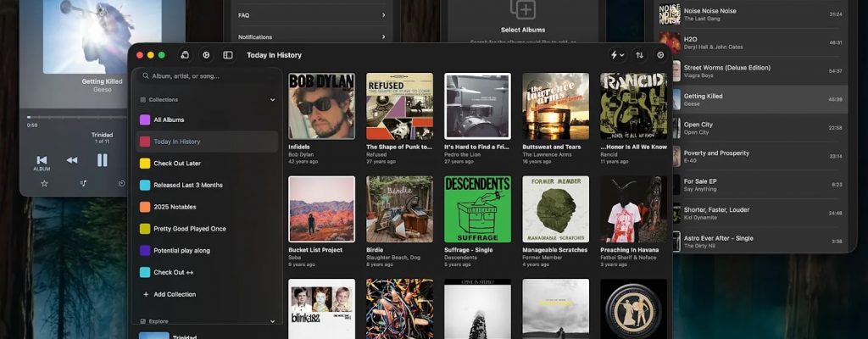This screenshot has height=339, width=868.
Task: Pause the currently playing track
Action: (x=102, y=159)
